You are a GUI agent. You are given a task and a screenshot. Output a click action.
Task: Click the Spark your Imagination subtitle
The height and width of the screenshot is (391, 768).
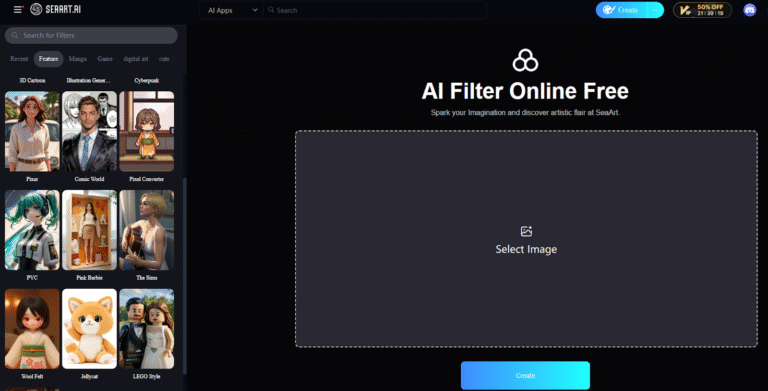tap(525, 113)
